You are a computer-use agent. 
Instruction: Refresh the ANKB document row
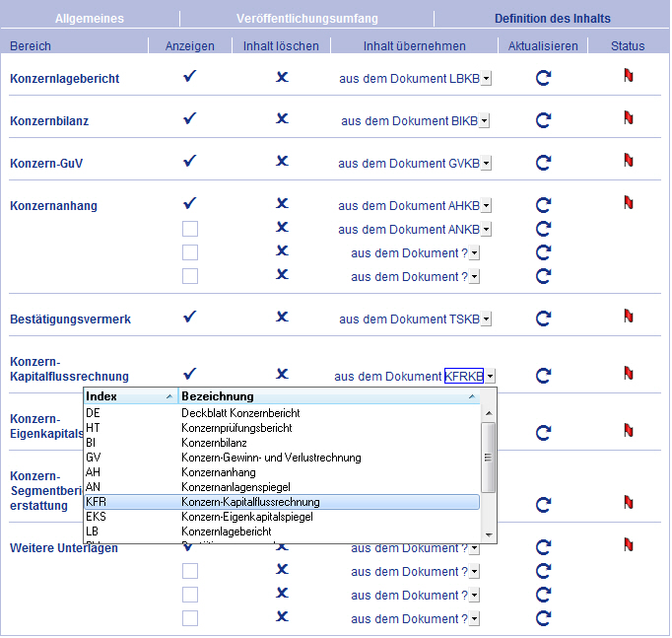[x=543, y=229]
